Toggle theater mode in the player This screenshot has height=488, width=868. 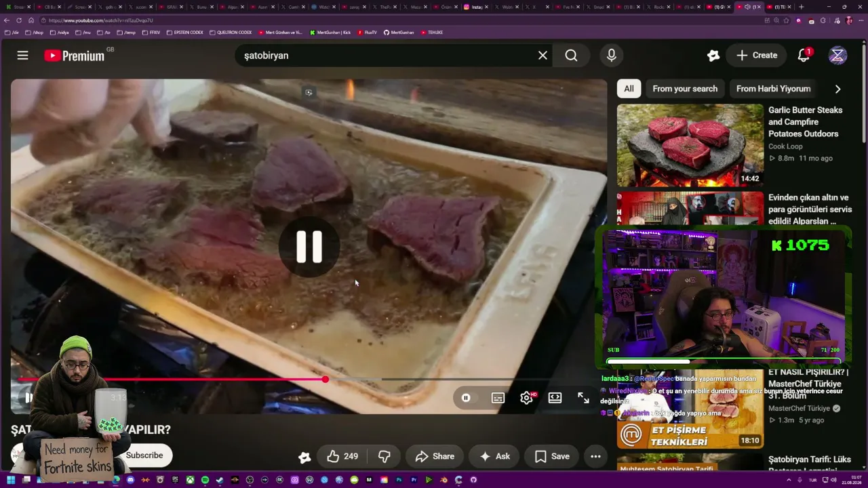[x=555, y=398]
